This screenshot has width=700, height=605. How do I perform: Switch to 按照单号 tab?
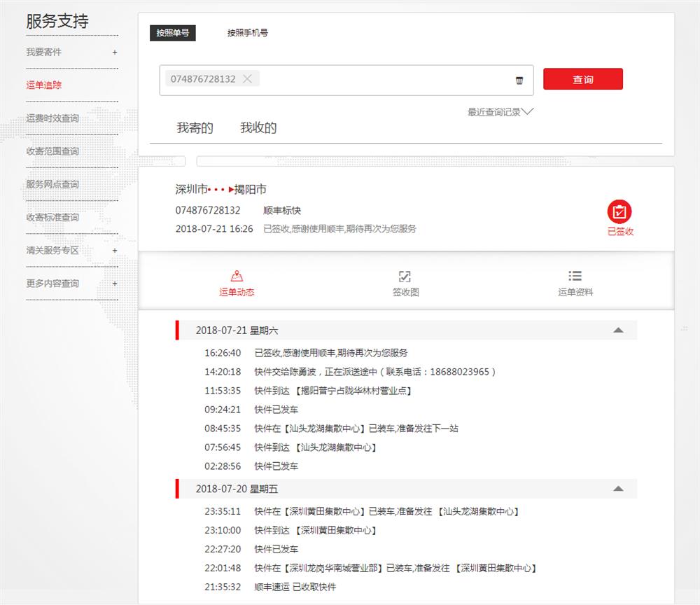pos(172,33)
